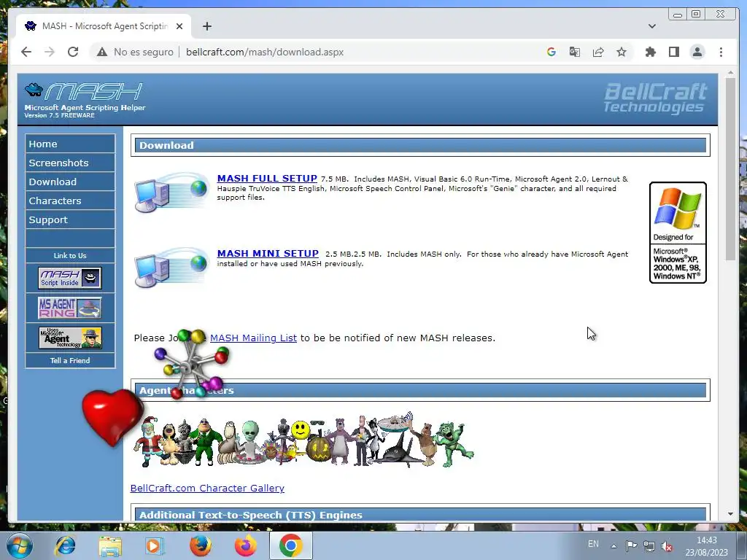Open the Characters menu item
This screenshot has height=560, width=747.
click(x=70, y=201)
